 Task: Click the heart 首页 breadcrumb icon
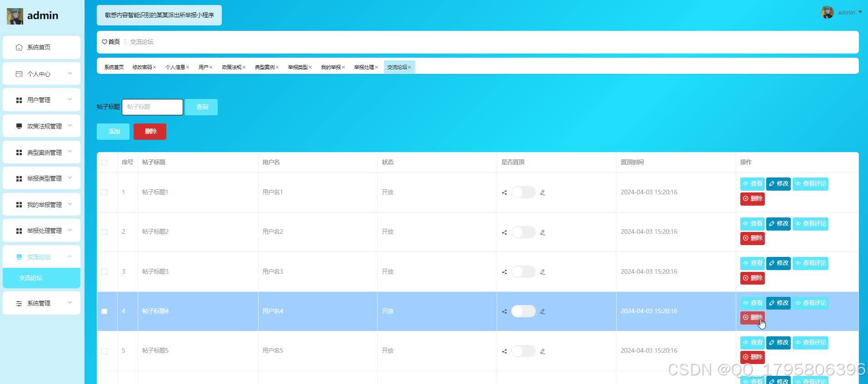(x=105, y=42)
